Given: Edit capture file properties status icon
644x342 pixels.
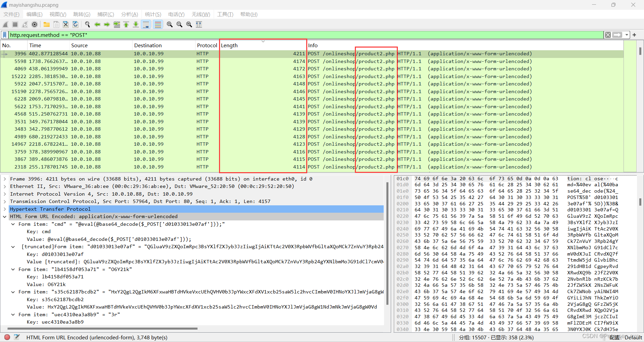Looking at the screenshot, I should (17, 337).
